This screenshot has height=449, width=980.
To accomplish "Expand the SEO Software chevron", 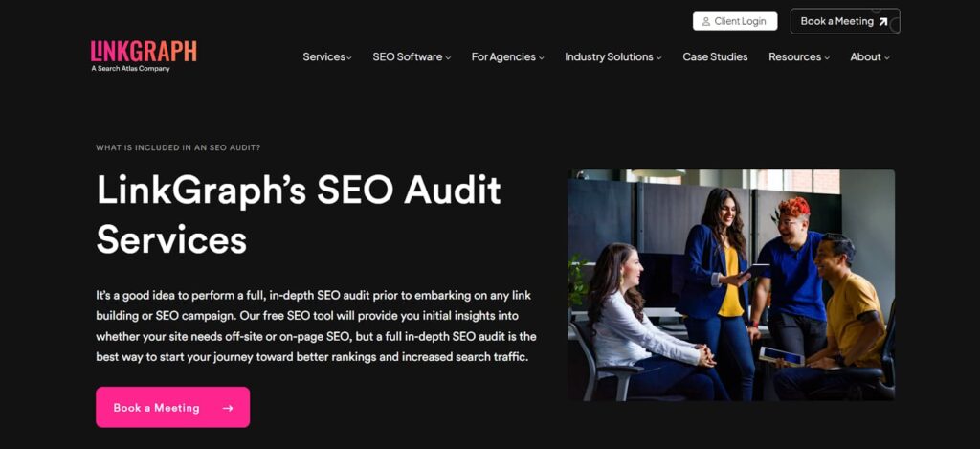I will [x=448, y=57].
